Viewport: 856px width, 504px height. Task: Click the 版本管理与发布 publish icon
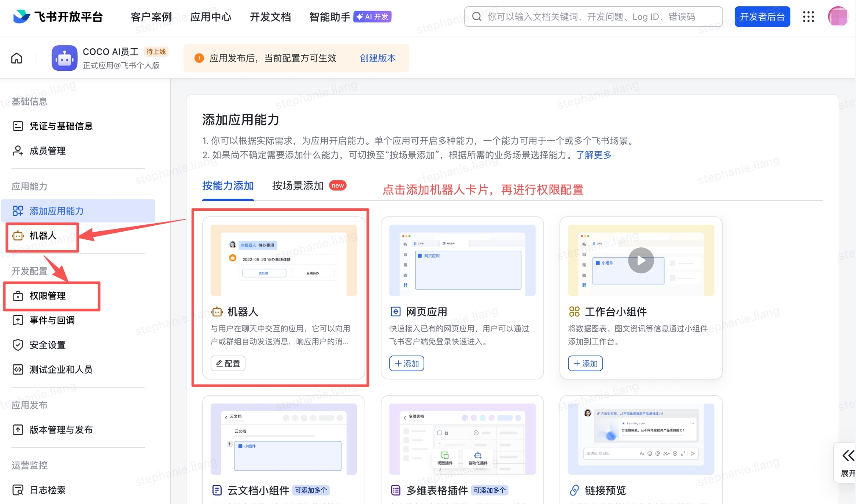[18, 429]
